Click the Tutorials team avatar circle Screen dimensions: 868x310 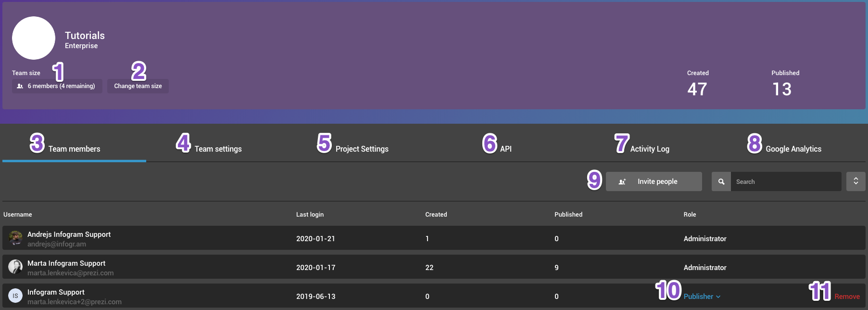34,38
